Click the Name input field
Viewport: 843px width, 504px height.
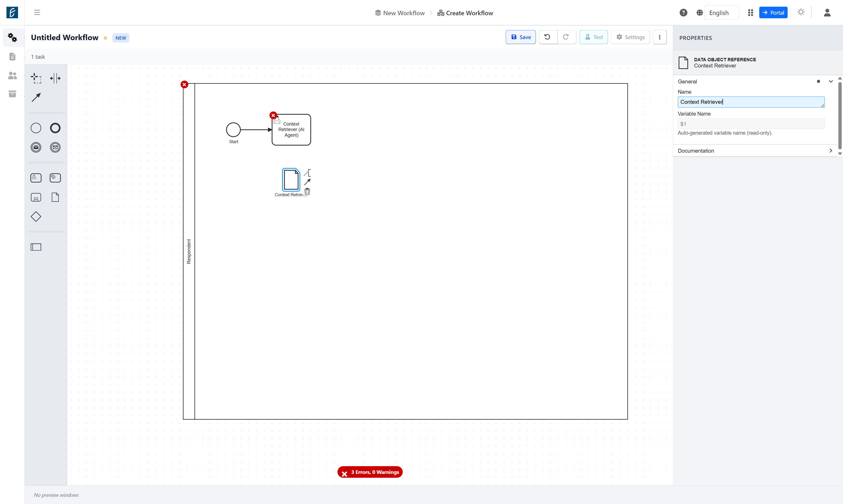(x=751, y=102)
